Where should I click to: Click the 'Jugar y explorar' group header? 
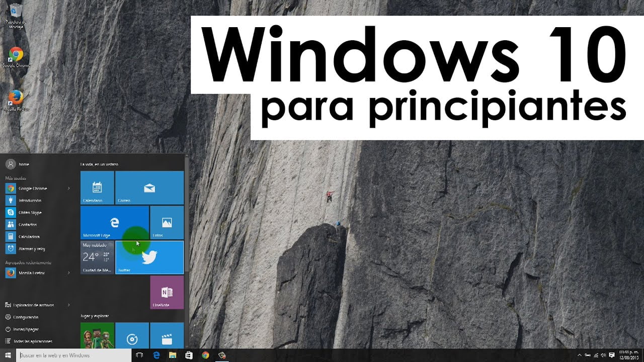(95, 316)
